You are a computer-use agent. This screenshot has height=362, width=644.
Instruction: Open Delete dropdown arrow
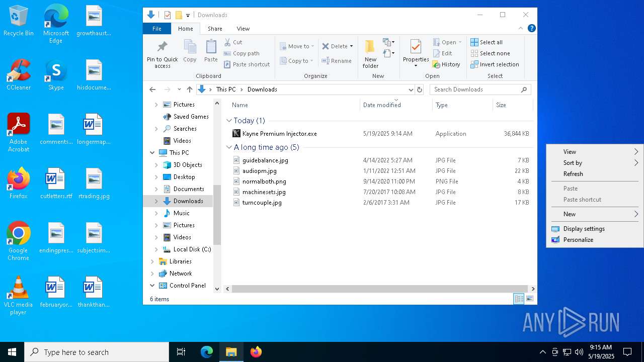(351, 46)
